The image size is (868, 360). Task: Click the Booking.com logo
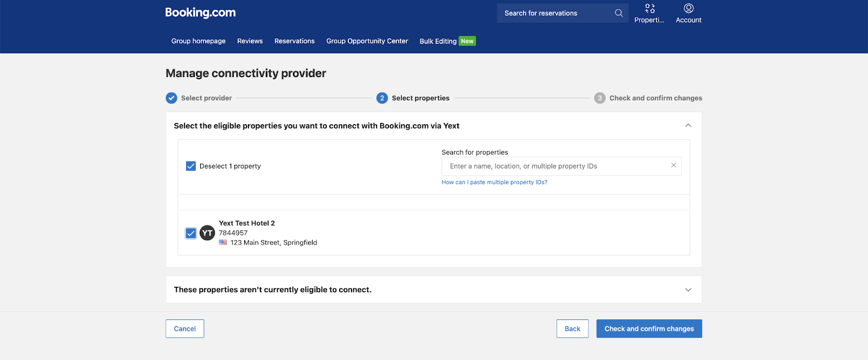200,13
